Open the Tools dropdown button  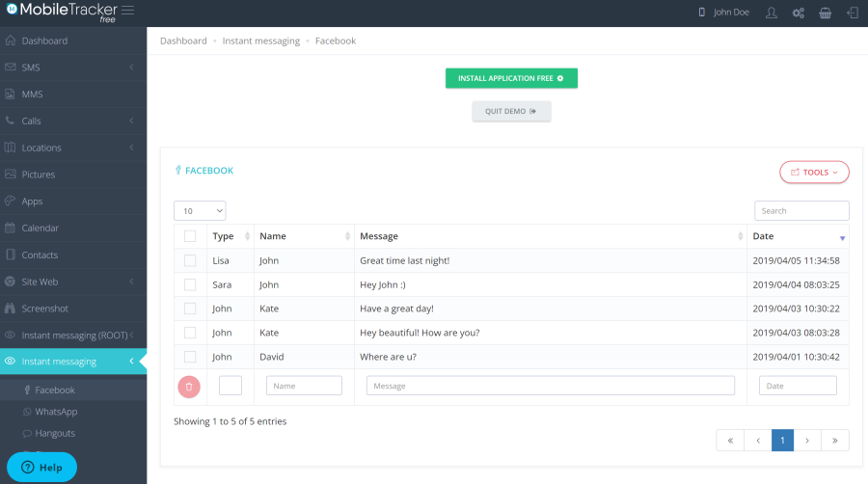click(x=814, y=172)
